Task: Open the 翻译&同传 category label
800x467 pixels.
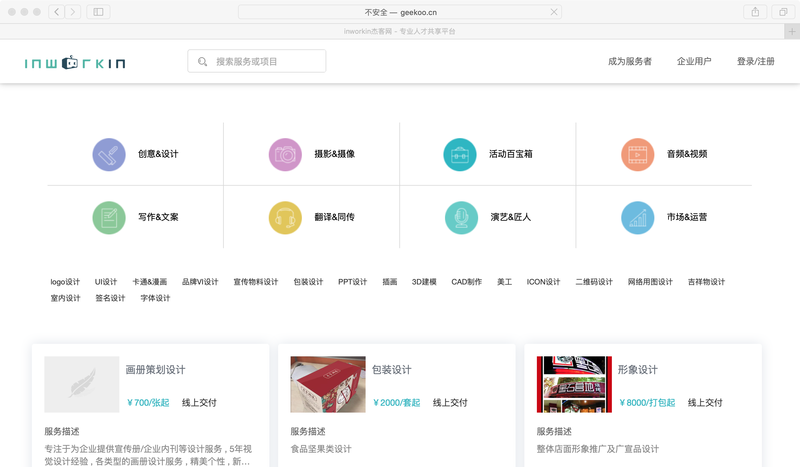Action: [x=335, y=217]
